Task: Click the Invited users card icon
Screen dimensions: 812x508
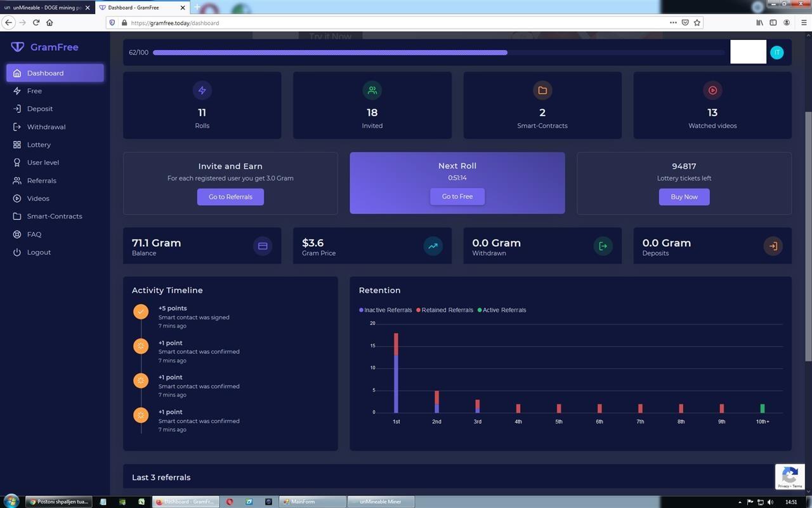Action: 372,90
